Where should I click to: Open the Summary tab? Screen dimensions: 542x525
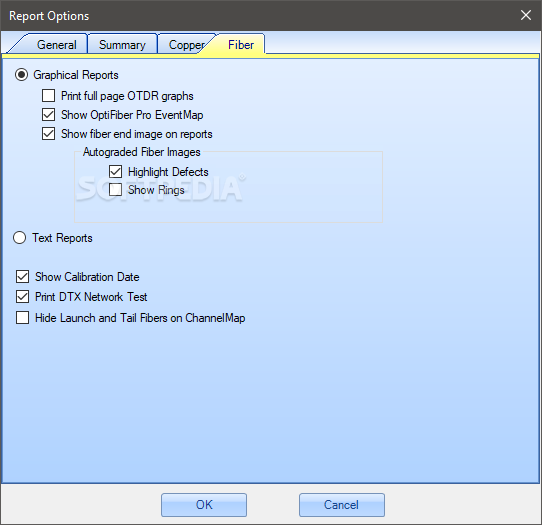tap(122, 45)
